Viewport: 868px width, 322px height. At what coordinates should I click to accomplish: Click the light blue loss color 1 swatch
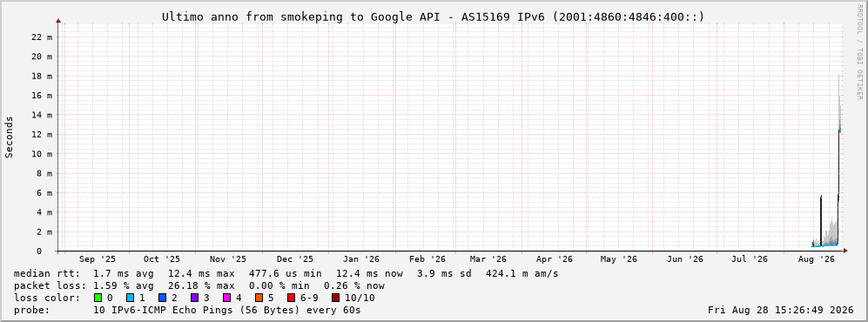(130, 298)
